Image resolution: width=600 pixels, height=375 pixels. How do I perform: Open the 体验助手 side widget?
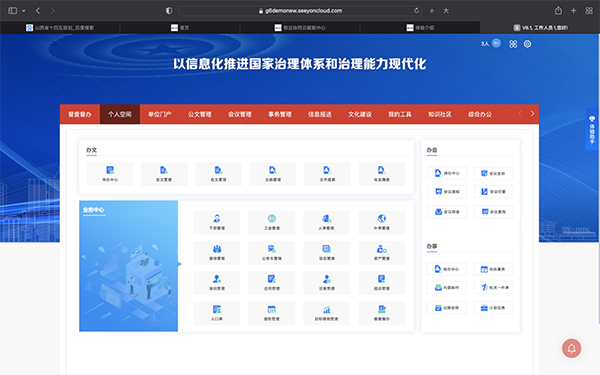pyautogui.click(x=592, y=129)
